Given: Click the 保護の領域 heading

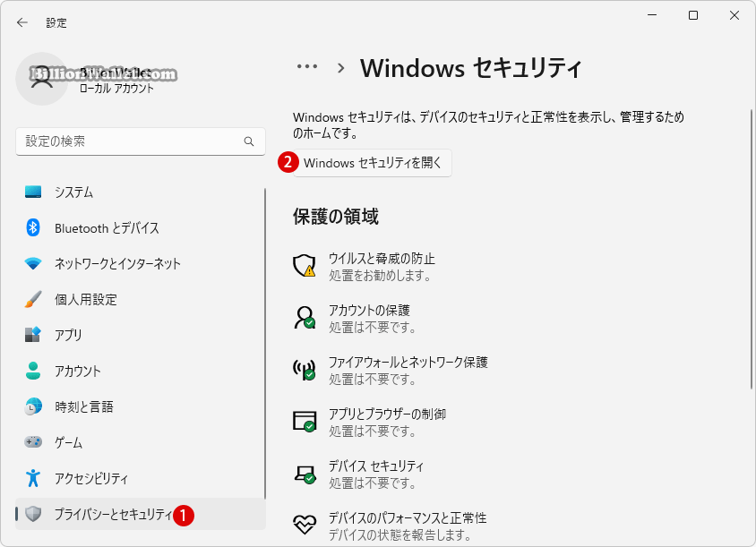Looking at the screenshot, I should click(x=336, y=217).
